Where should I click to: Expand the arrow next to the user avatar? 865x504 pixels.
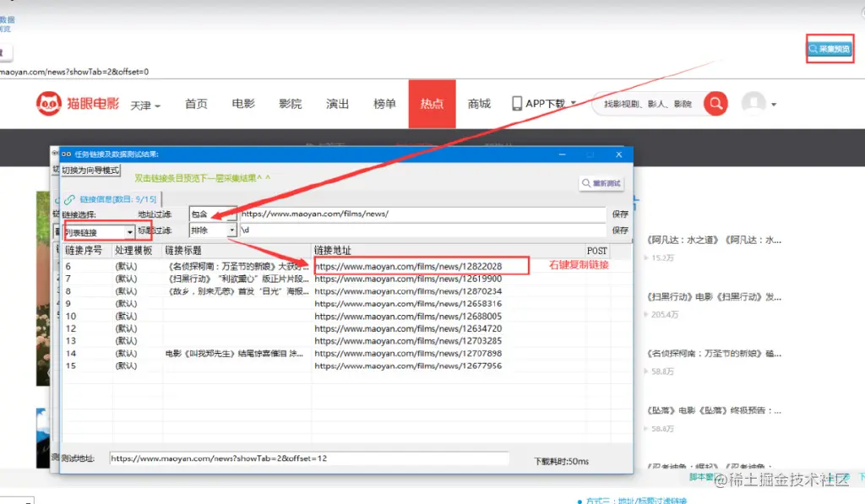pos(774,104)
